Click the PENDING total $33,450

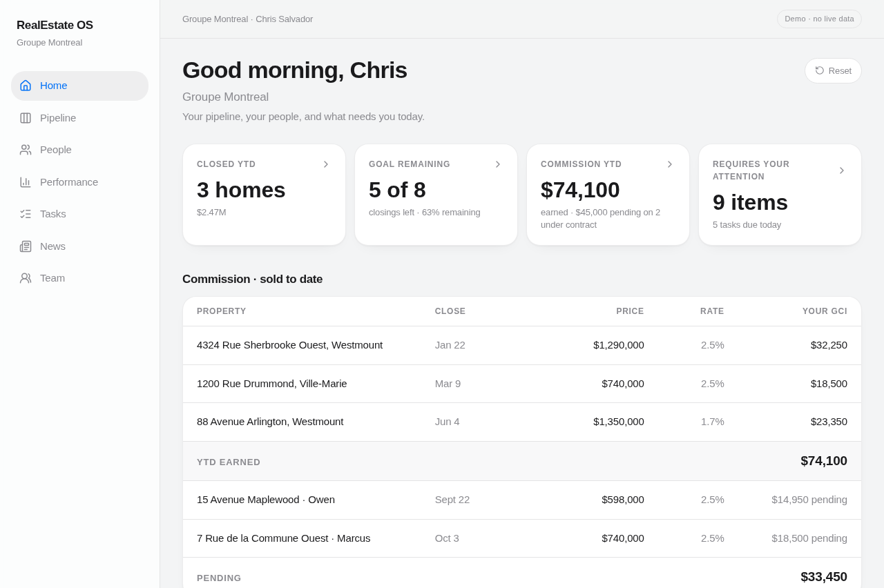click(x=824, y=577)
